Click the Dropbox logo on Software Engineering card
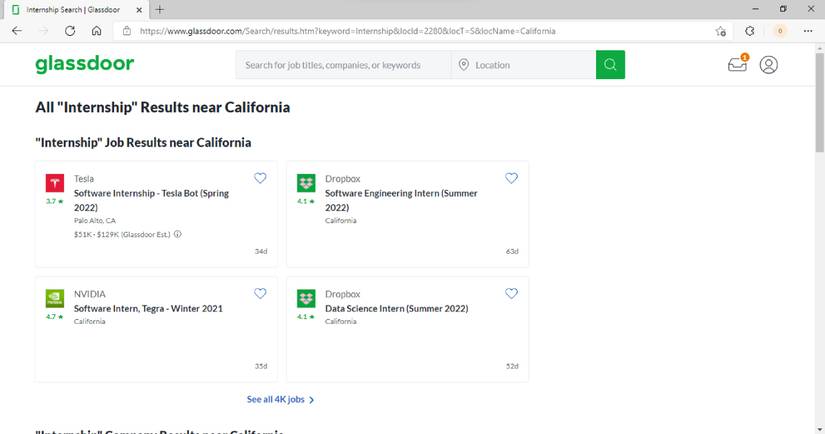825x434 pixels. 306,183
